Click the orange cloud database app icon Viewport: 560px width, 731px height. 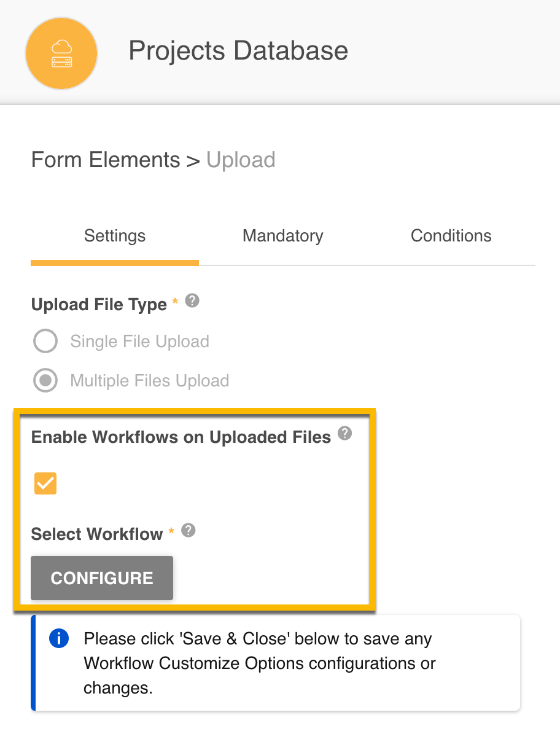tap(61, 53)
